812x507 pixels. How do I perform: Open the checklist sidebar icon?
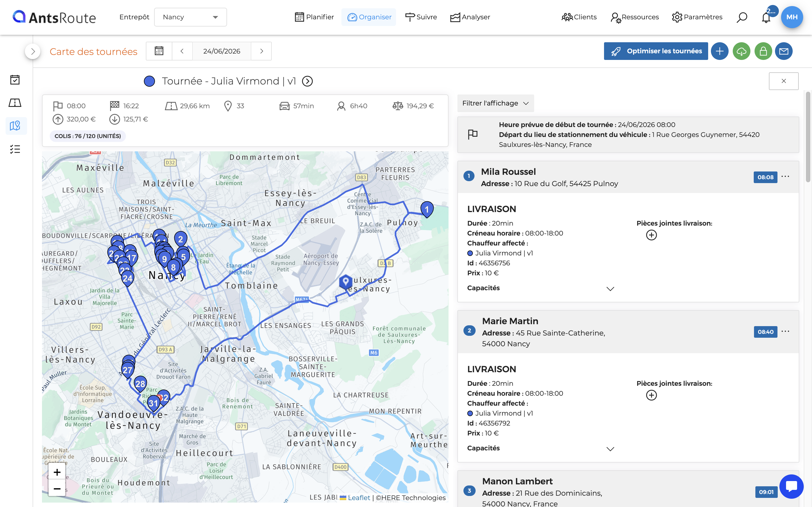coord(15,149)
